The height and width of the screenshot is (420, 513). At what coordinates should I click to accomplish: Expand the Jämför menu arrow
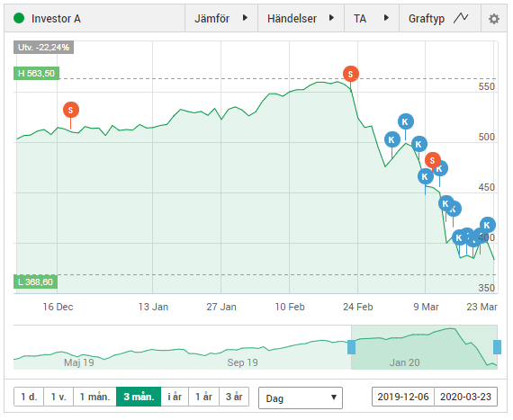tap(245, 18)
